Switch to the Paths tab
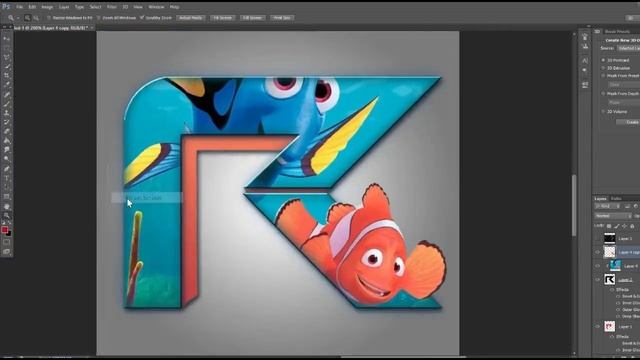640x360 pixels. coord(616,199)
